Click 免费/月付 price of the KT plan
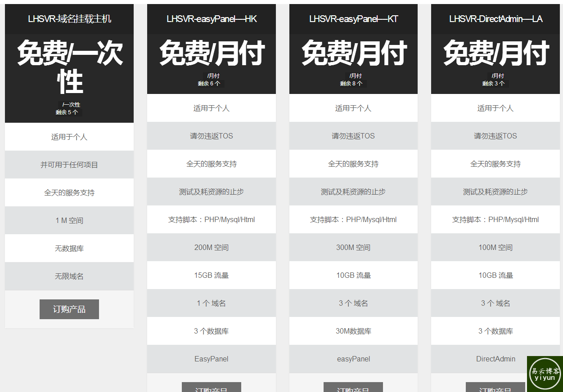 click(x=354, y=53)
